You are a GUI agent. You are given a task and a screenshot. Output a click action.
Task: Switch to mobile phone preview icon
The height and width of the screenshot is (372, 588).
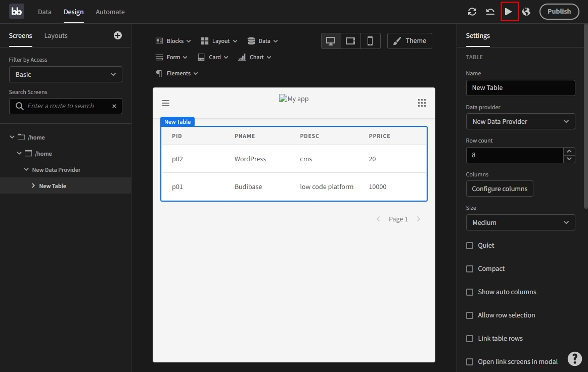point(370,41)
